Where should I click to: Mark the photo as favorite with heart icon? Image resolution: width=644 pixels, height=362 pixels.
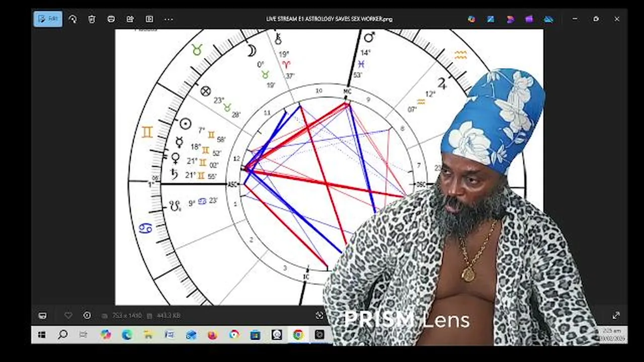coord(68,316)
